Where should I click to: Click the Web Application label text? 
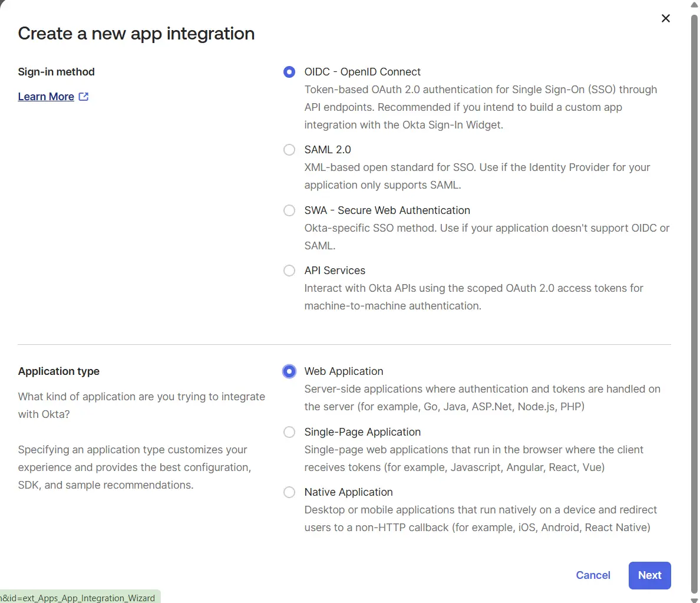(x=344, y=371)
